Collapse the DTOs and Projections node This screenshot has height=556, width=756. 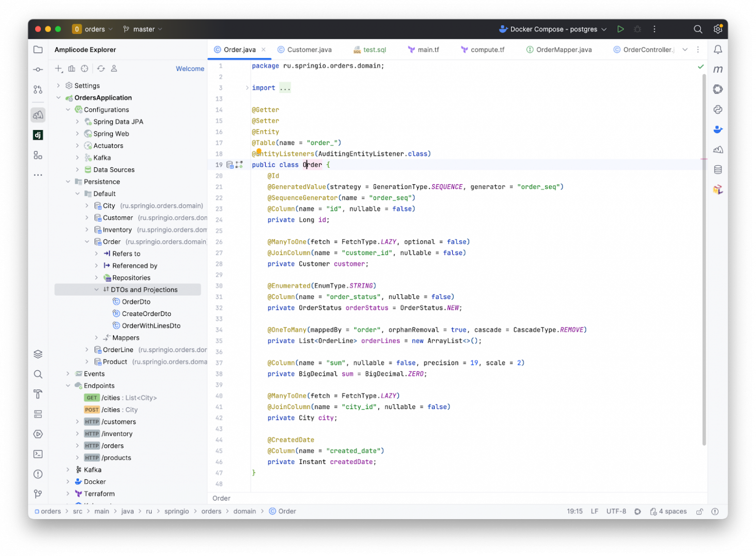(96, 289)
